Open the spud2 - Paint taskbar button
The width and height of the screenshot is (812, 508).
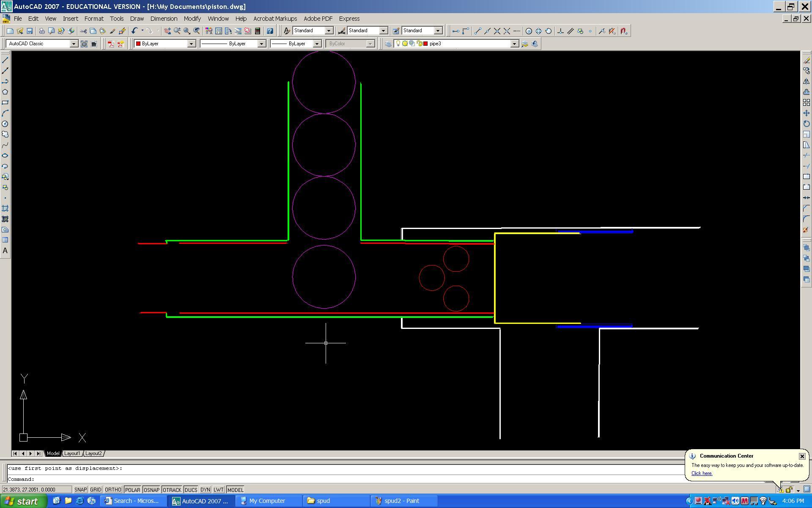coord(401,501)
